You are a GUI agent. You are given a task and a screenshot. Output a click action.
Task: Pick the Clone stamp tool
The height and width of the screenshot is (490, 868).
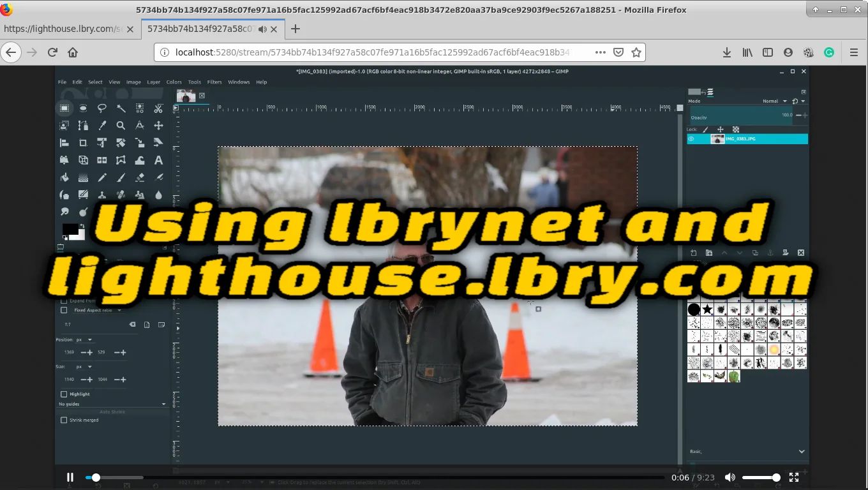pyautogui.click(x=101, y=195)
